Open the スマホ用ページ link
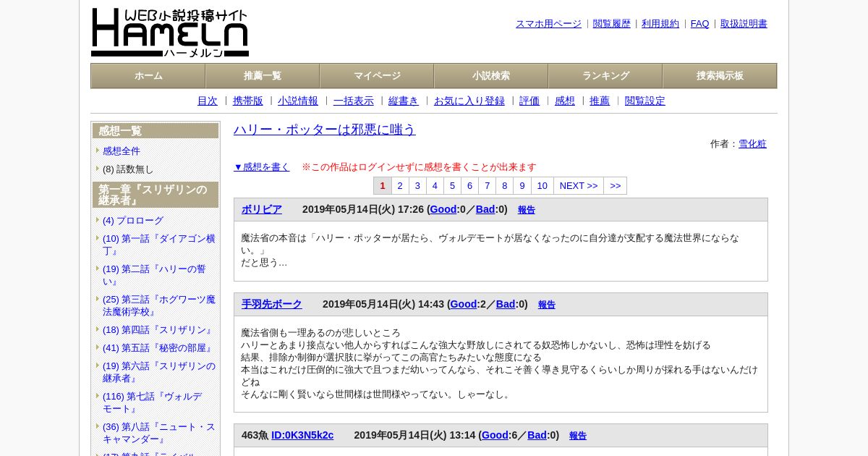 [548, 24]
